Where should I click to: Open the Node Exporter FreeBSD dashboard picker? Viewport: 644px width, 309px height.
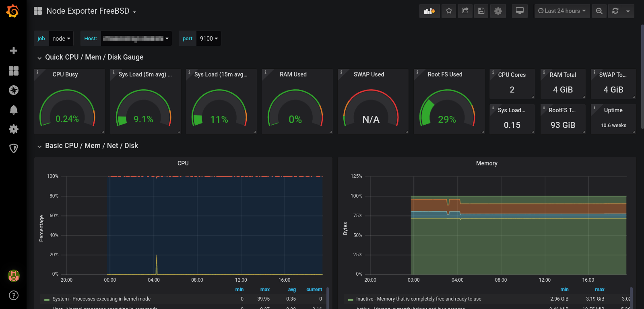tap(91, 11)
